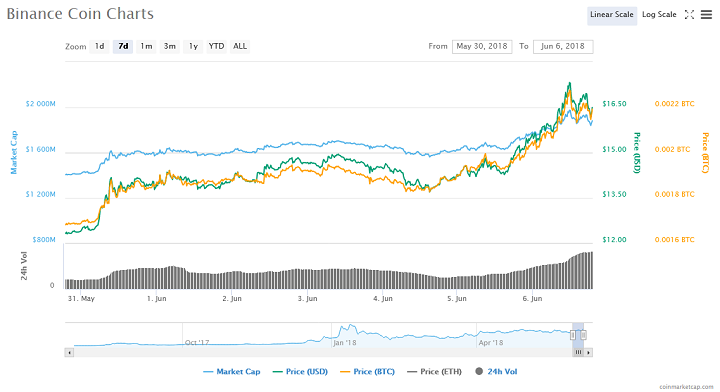Toggle 24h Vol series in legend
Image resolution: width=720 pixels, height=392 pixels.
pos(496,372)
